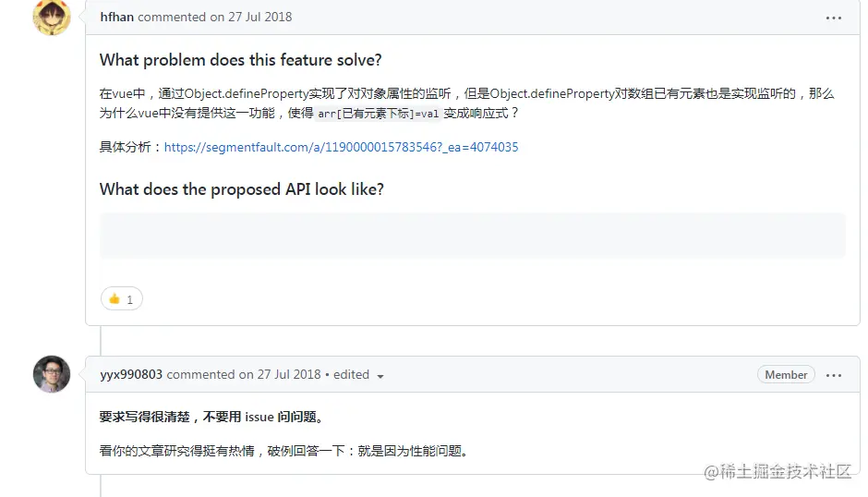
Task: Click hfhan's 27 Jul 2018 timestamp
Action: [255, 18]
